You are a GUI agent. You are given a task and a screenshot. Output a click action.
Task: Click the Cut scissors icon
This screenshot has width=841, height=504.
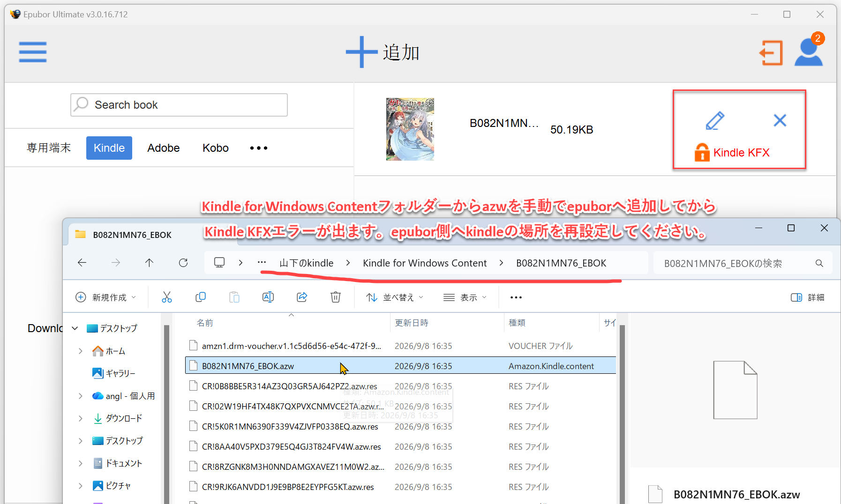(x=167, y=297)
